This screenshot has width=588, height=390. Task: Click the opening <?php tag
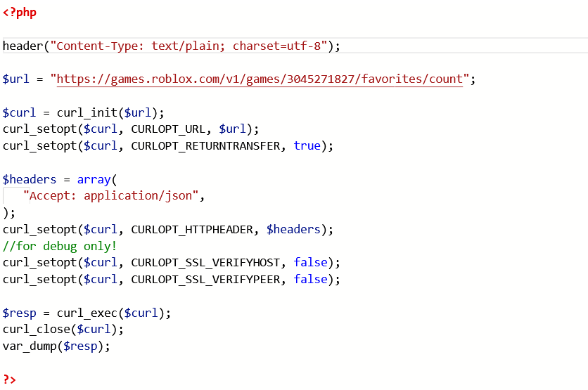coord(20,13)
